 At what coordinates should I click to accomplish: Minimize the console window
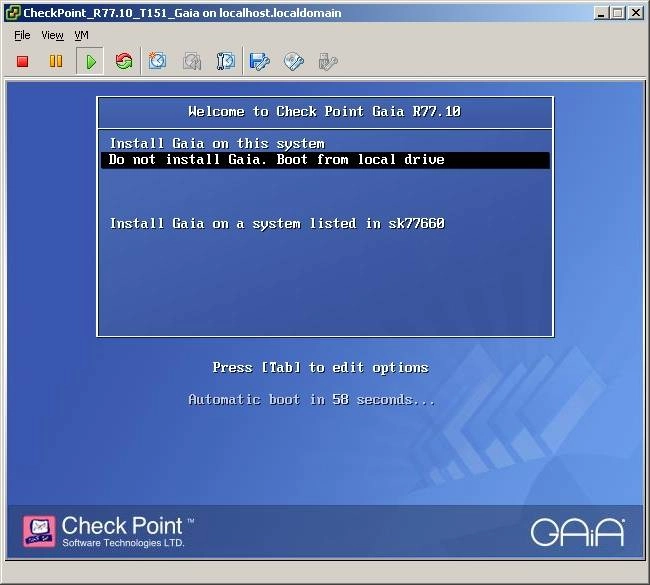pyautogui.click(x=600, y=13)
